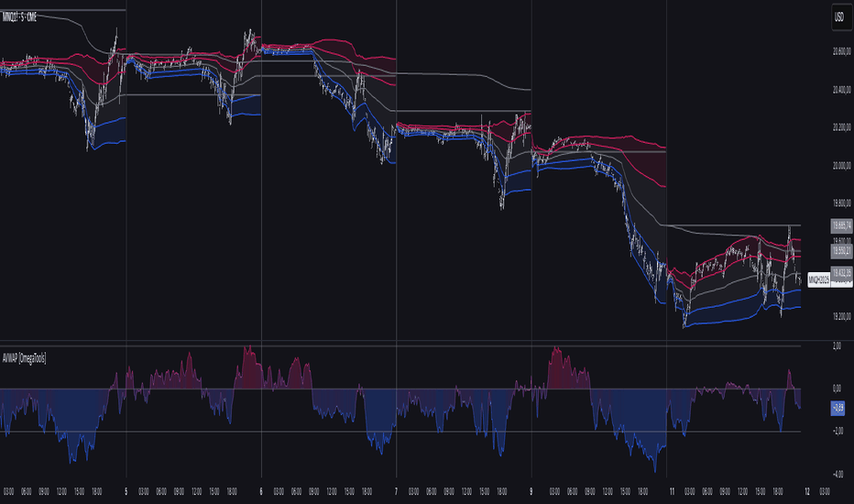The height and width of the screenshot is (504, 854).
Task: Click the 0,00 indicator scale label
Action: click(838, 389)
